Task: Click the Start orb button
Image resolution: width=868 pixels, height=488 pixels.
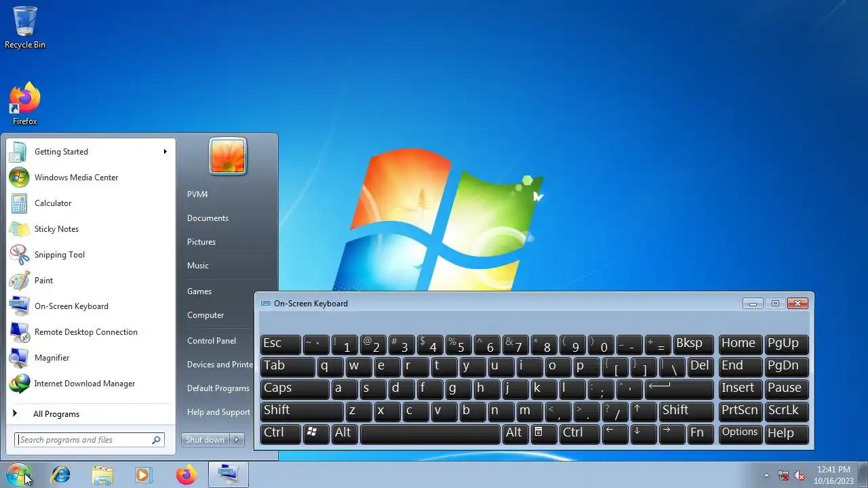Action: 18,474
